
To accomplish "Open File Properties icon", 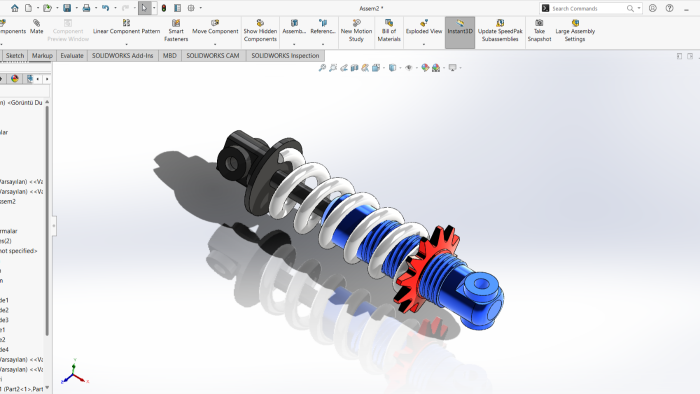I will (x=177, y=8).
